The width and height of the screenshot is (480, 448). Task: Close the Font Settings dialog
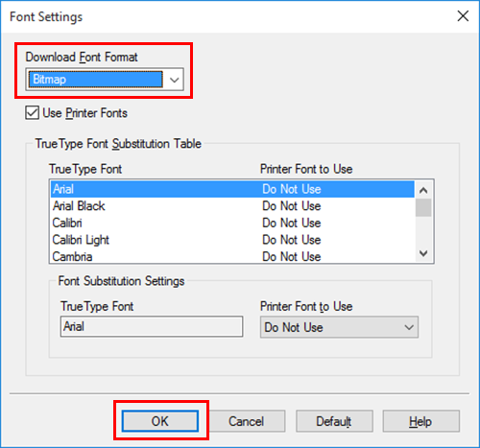[463, 16]
